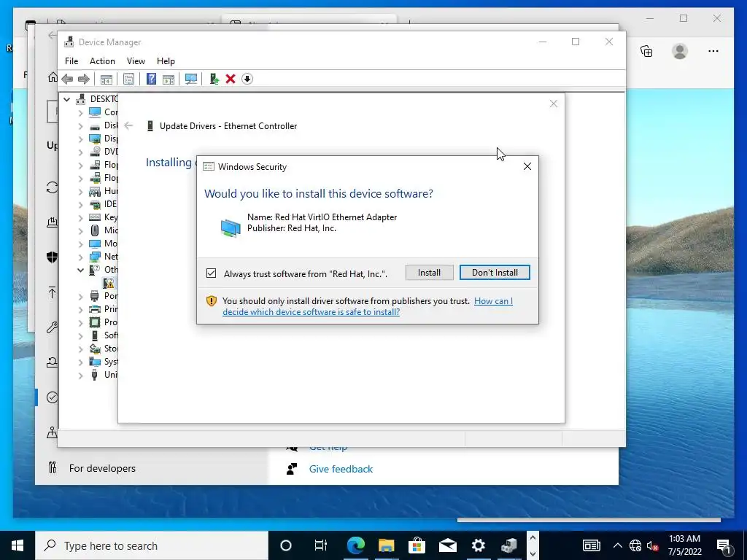
Task: Open the File menu in Device Manager
Action: 71,61
